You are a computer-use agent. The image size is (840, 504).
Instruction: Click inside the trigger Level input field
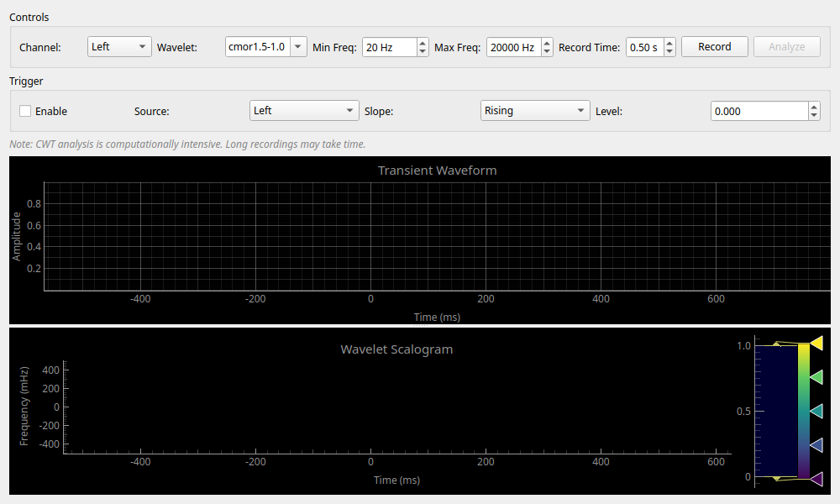click(x=756, y=110)
